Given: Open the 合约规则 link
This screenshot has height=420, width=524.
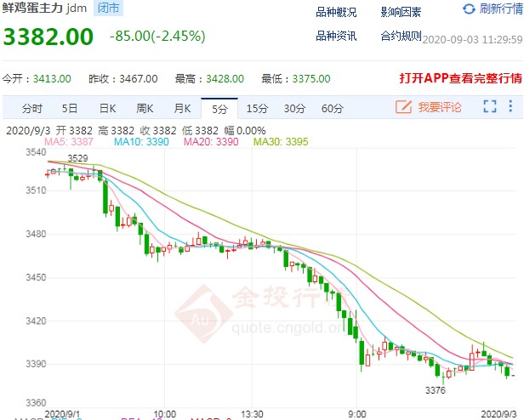Looking at the screenshot, I should click(x=401, y=36).
